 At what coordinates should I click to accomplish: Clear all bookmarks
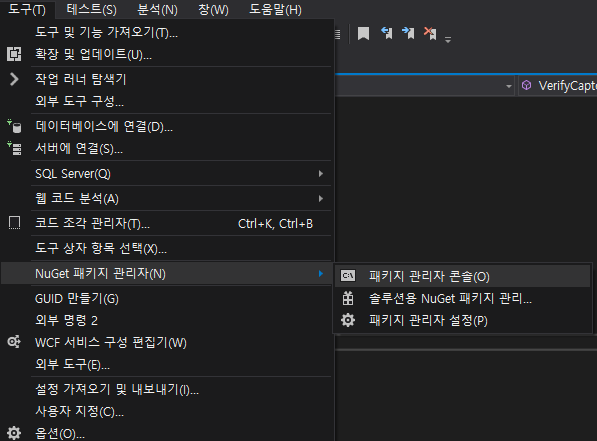tap(430, 33)
